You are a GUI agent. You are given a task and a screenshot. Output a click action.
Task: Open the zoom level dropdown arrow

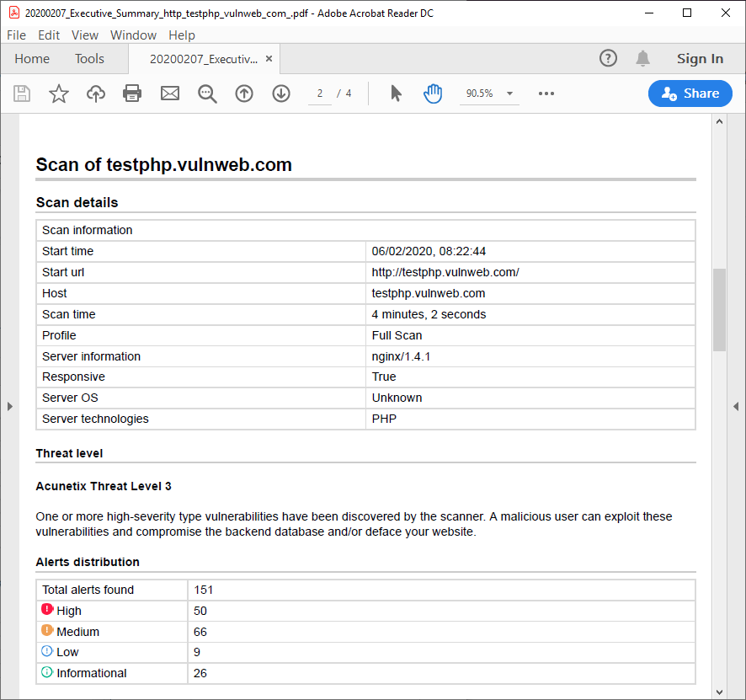point(509,94)
